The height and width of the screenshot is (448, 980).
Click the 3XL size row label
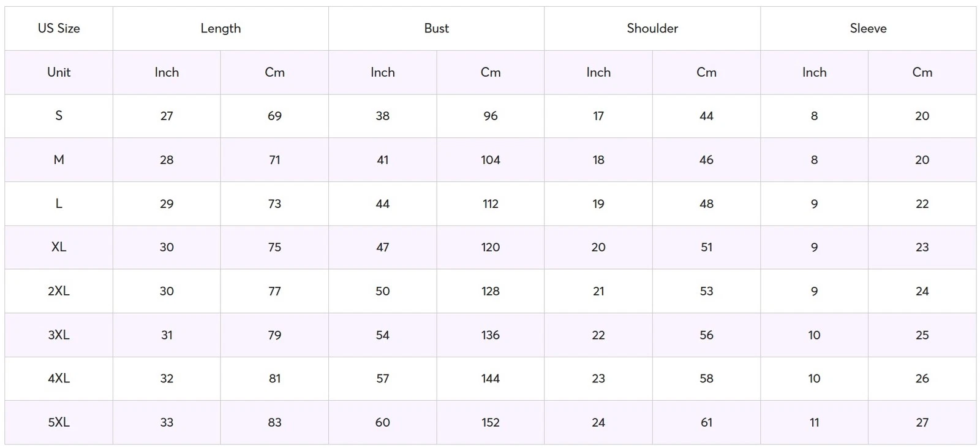pyautogui.click(x=59, y=335)
